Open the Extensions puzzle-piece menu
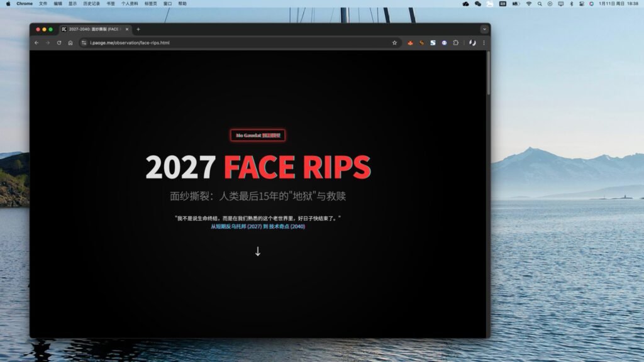The image size is (644, 362). tap(455, 43)
